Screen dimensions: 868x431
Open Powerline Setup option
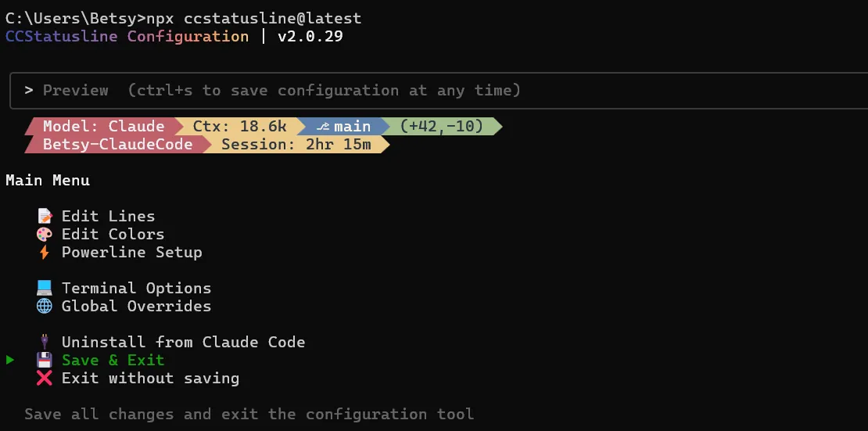(x=131, y=253)
